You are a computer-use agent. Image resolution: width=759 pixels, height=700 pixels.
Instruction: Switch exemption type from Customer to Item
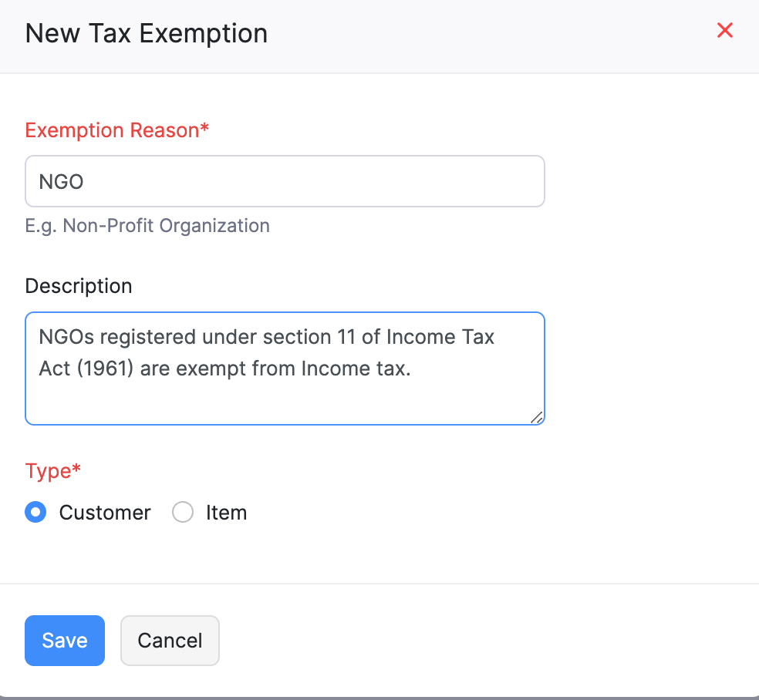(x=183, y=512)
